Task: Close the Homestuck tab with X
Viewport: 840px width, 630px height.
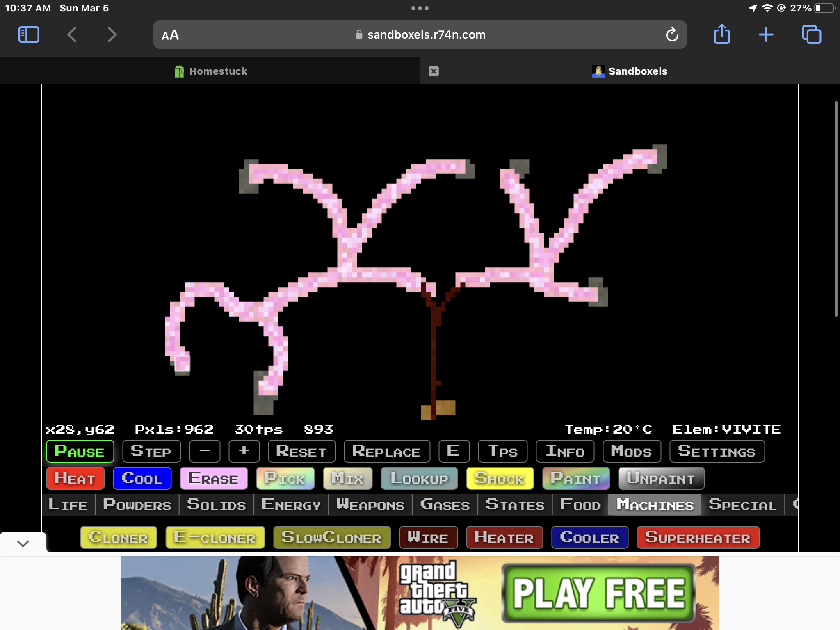Action: tap(434, 71)
